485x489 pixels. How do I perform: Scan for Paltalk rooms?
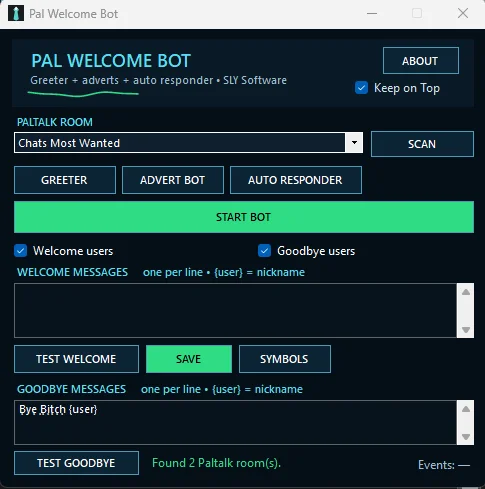pos(422,144)
